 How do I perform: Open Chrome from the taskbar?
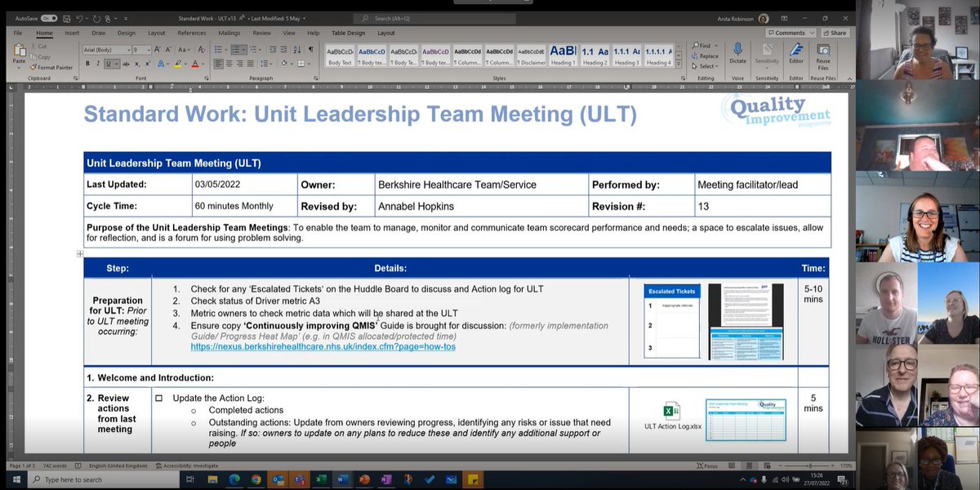click(256, 479)
